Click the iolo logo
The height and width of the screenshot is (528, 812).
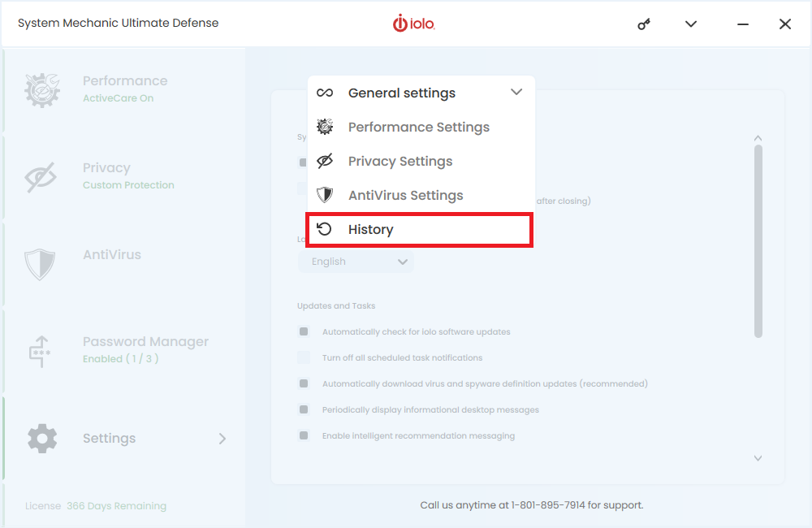[414, 24]
